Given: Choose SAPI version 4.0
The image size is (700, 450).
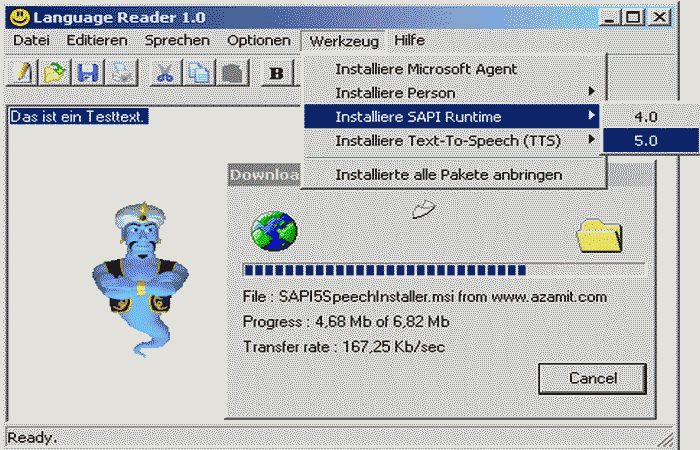Looking at the screenshot, I should coord(650,117).
